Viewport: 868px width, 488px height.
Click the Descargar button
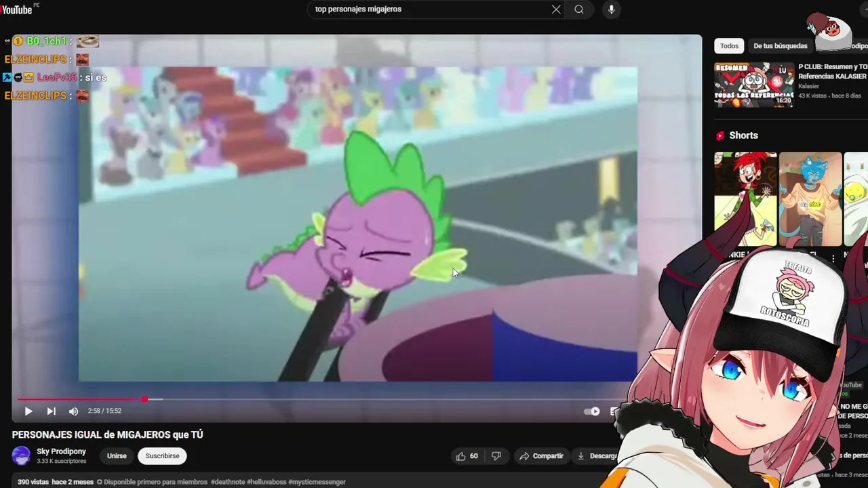click(x=597, y=456)
